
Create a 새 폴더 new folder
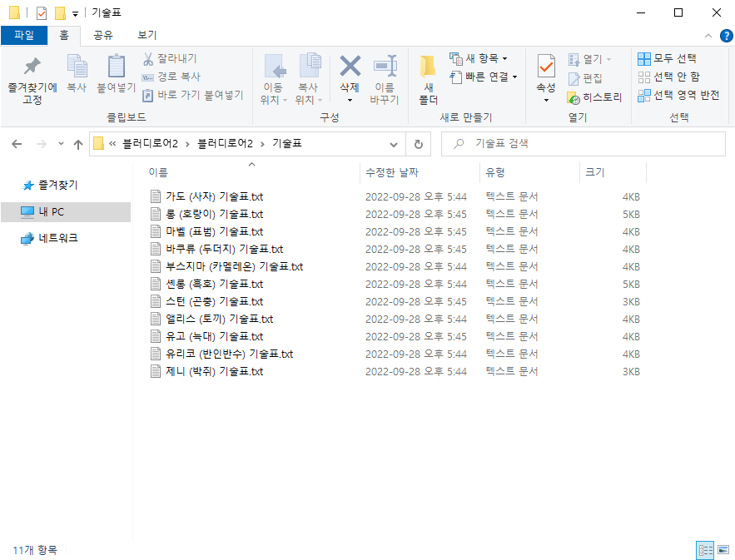(x=428, y=80)
